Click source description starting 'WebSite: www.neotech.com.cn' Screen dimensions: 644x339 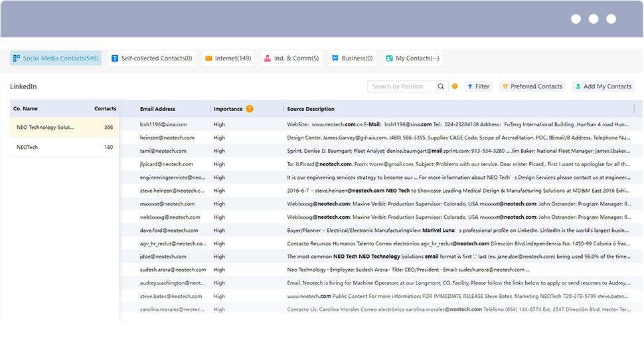(457, 124)
